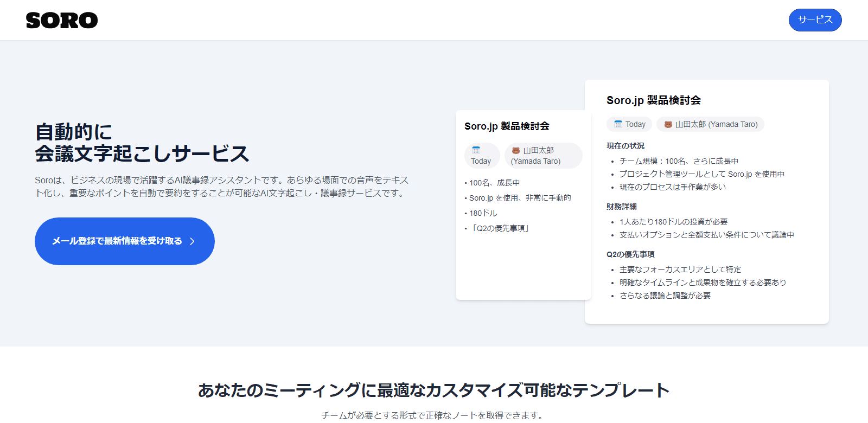
Task: Click the chevron arrow in the signup button
Action: 192,241
